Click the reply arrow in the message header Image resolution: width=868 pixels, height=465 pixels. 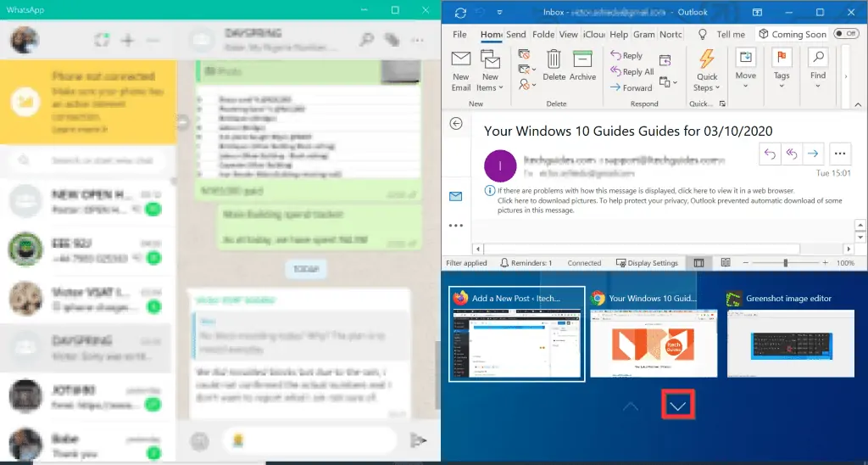point(770,154)
